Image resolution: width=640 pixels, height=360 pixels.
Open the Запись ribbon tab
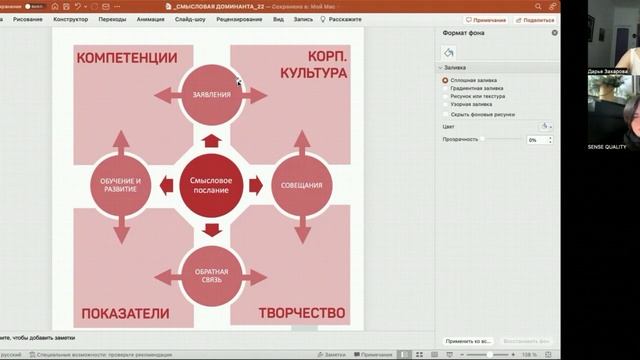coord(303,19)
